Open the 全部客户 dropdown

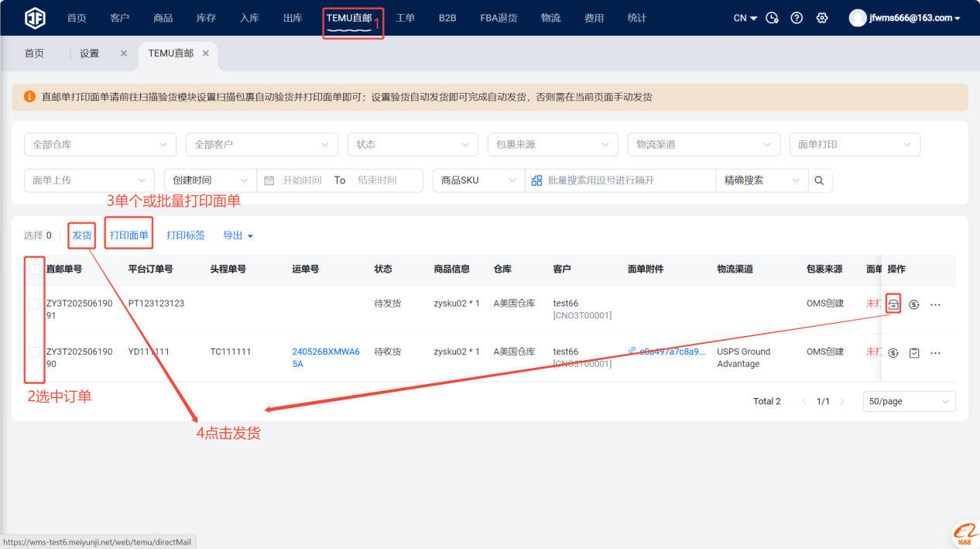(x=262, y=145)
